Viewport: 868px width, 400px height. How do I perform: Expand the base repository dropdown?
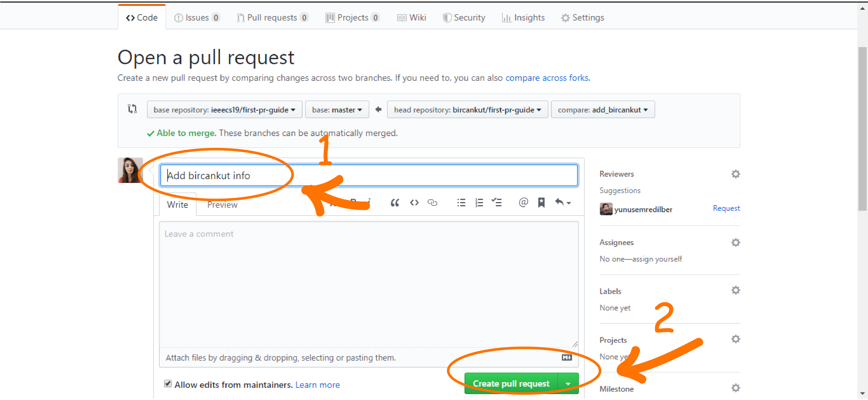point(224,110)
